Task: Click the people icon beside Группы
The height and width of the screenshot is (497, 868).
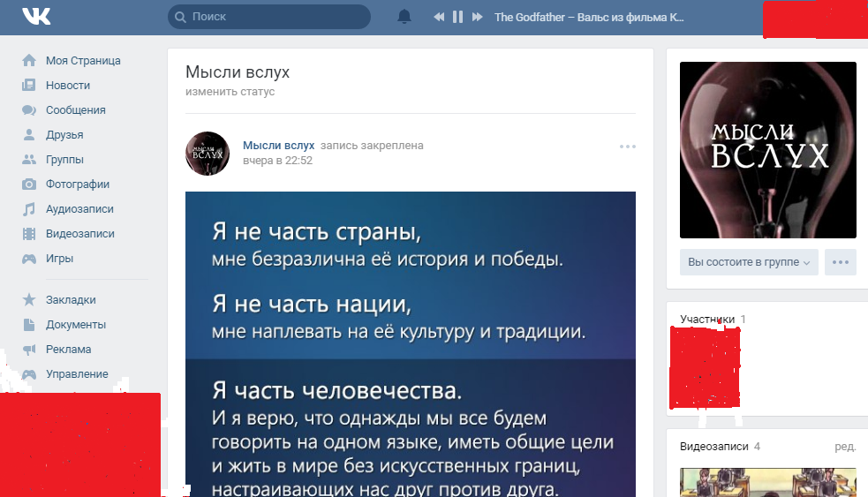Action: click(x=29, y=160)
